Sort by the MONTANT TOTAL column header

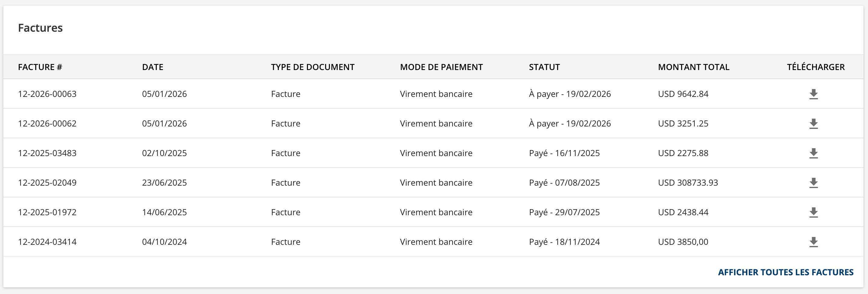[x=693, y=67]
